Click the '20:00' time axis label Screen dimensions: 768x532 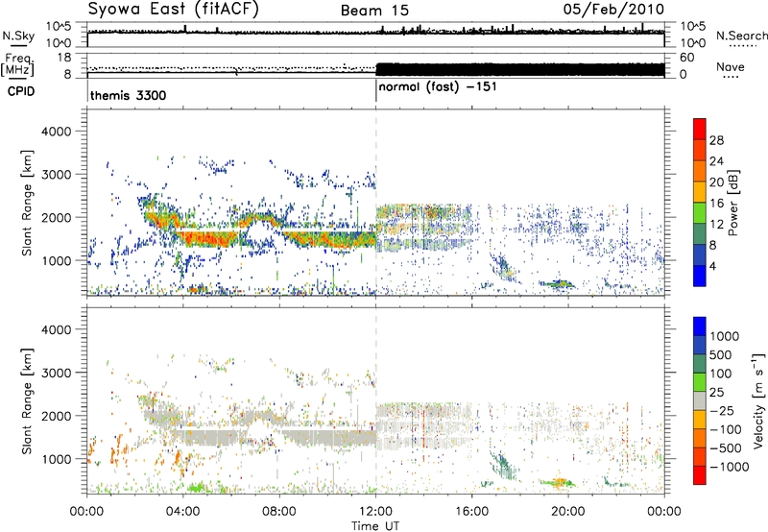568,512
